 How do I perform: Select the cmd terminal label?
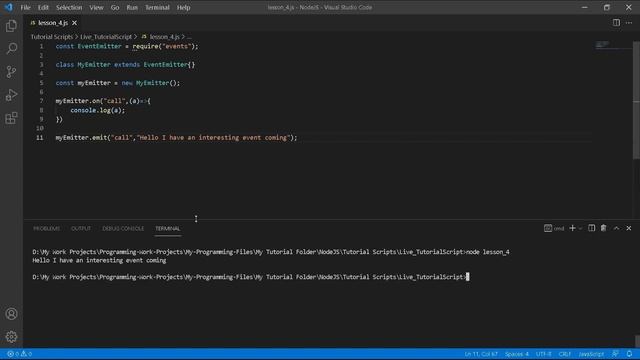(554, 229)
